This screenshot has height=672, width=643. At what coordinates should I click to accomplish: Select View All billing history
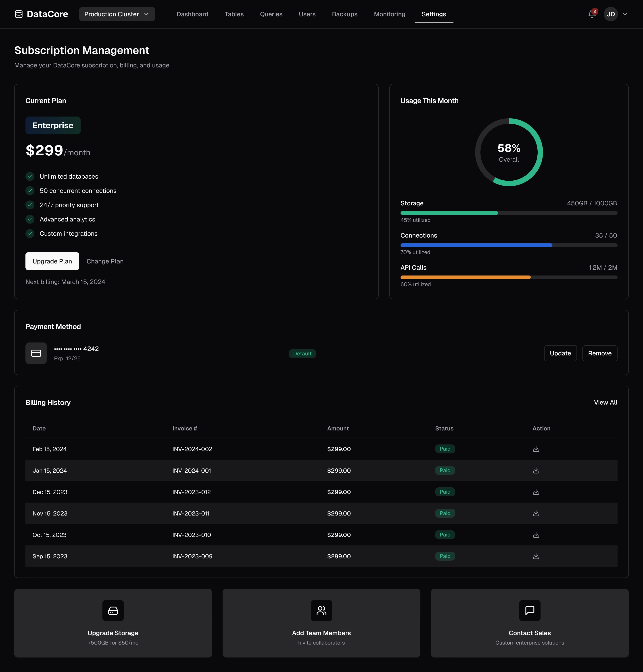click(605, 402)
